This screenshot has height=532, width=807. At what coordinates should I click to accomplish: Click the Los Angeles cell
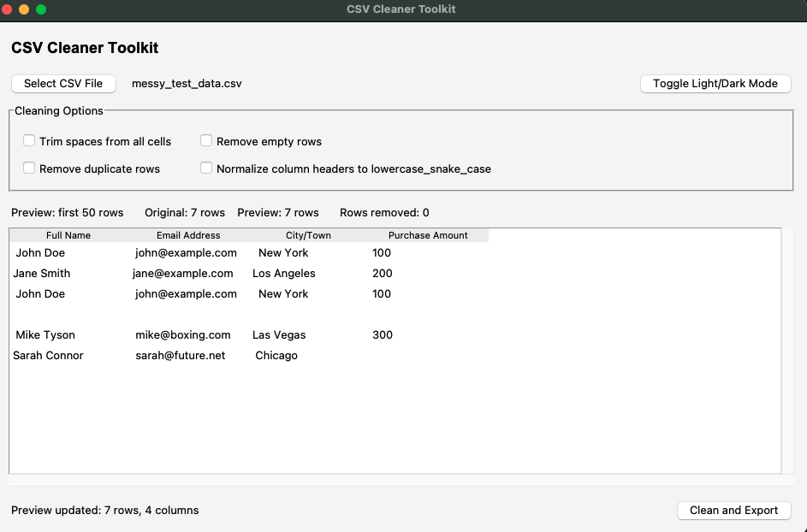[x=283, y=273]
